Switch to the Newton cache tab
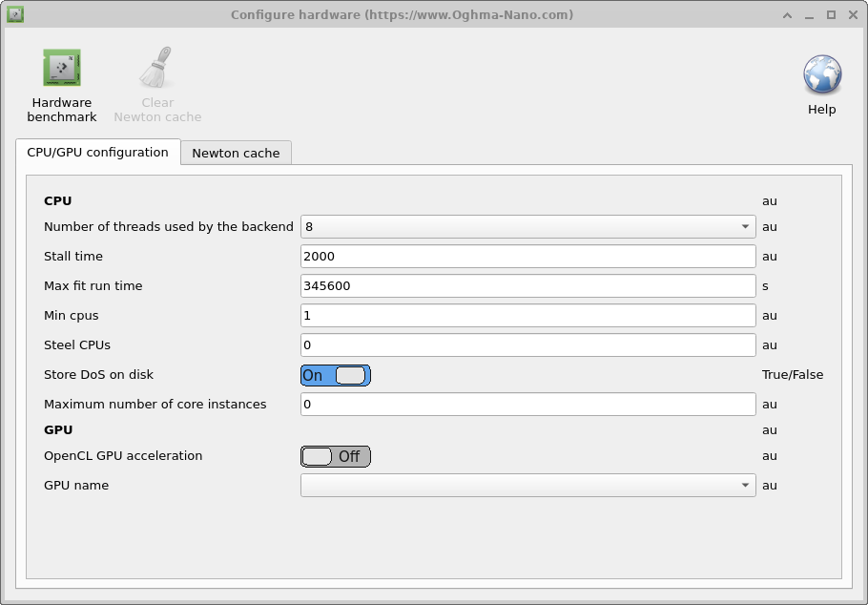 click(x=235, y=152)
